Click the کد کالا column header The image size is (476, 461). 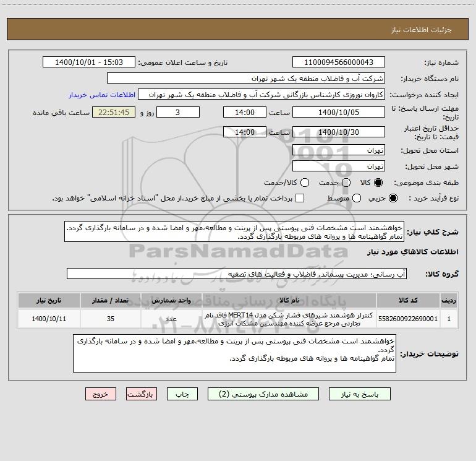pyautogui.click(x=408, y=300)
